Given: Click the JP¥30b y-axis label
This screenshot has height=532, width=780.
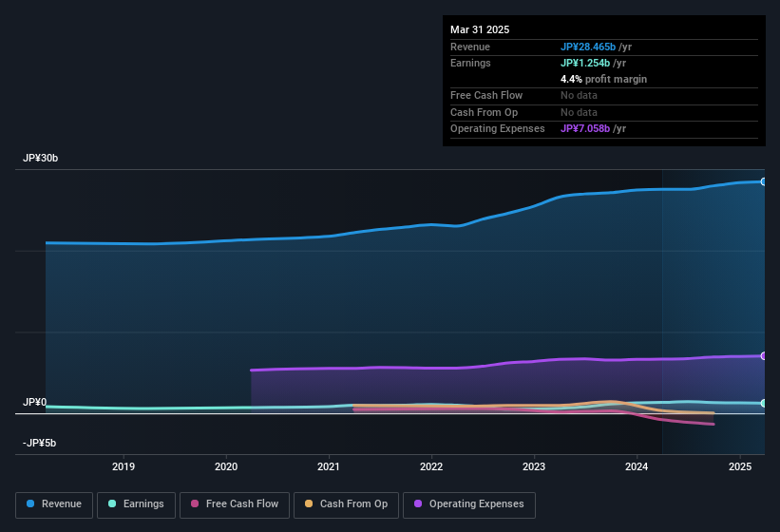Looking at the screenshot, I should click(x=40, y=158).
